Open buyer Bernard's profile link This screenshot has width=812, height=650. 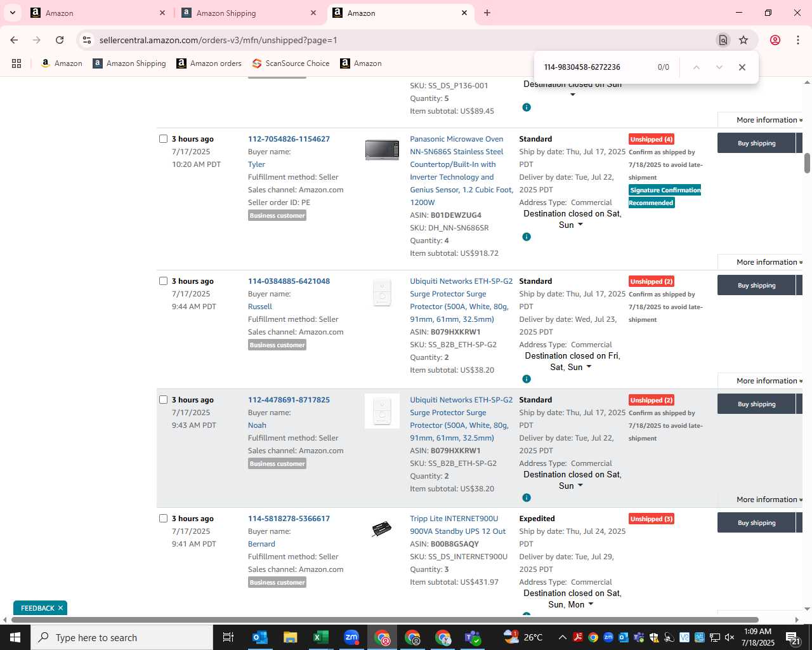click(x=261, y=544)
